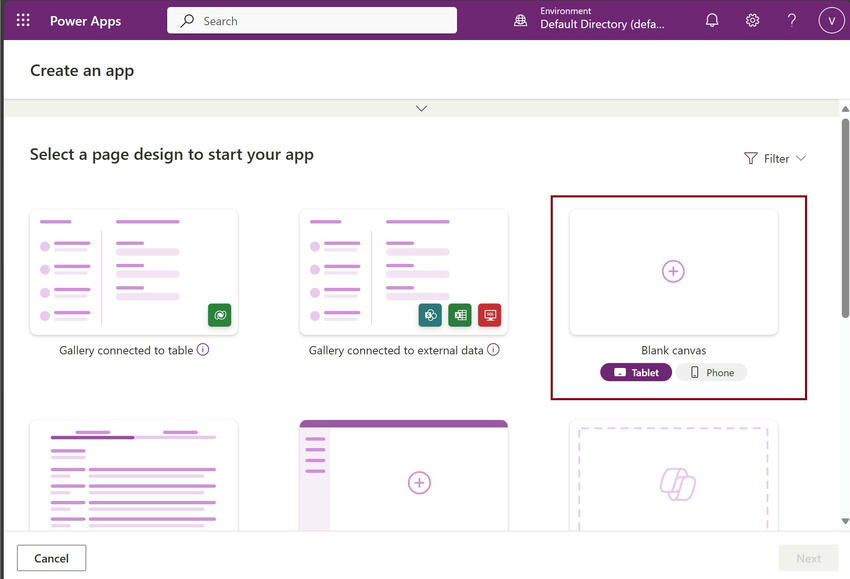Click the vertical scrollbar thumb
This screenshot has height=579, width=850.
845,218
